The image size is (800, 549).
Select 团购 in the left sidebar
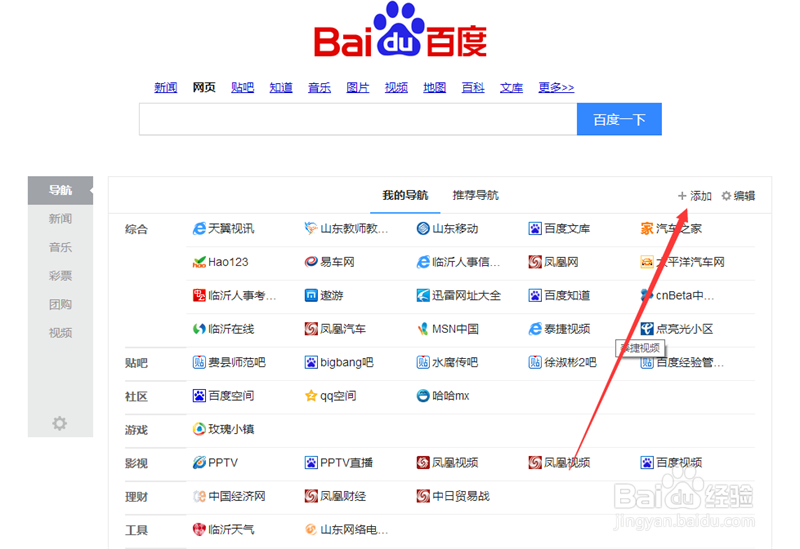pos(60,305)
